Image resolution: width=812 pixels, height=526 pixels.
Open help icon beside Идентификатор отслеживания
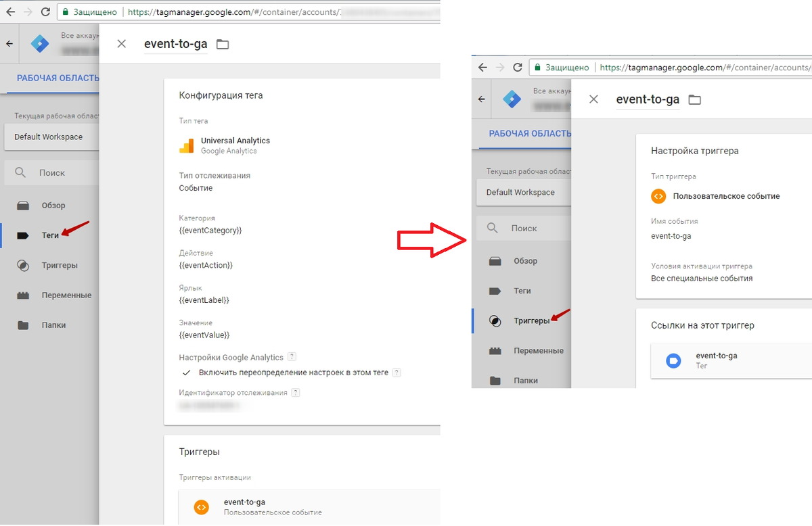[296, 392]
